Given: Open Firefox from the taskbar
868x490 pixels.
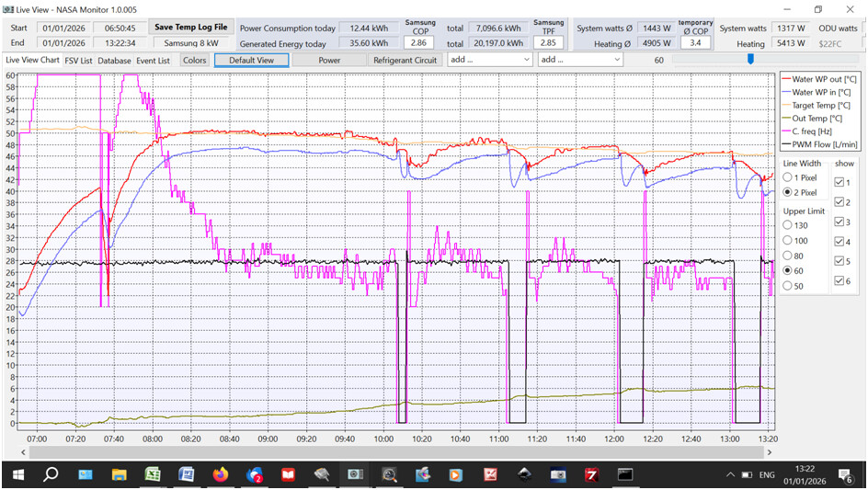Looking at the screenshot, I should (219, 474).
